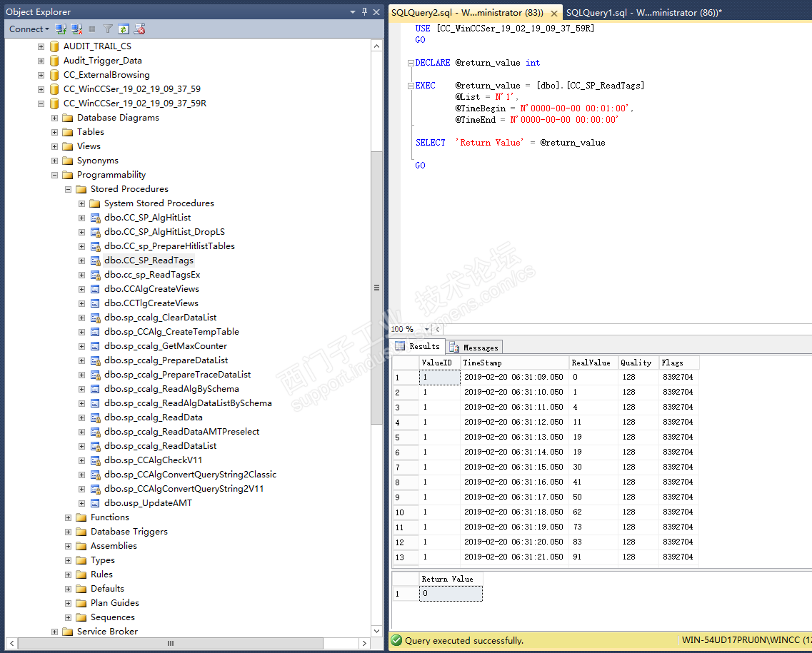Place cursor on the SELECT 'Return Value' line
The image size is (812, 653).
pos(510,143)
